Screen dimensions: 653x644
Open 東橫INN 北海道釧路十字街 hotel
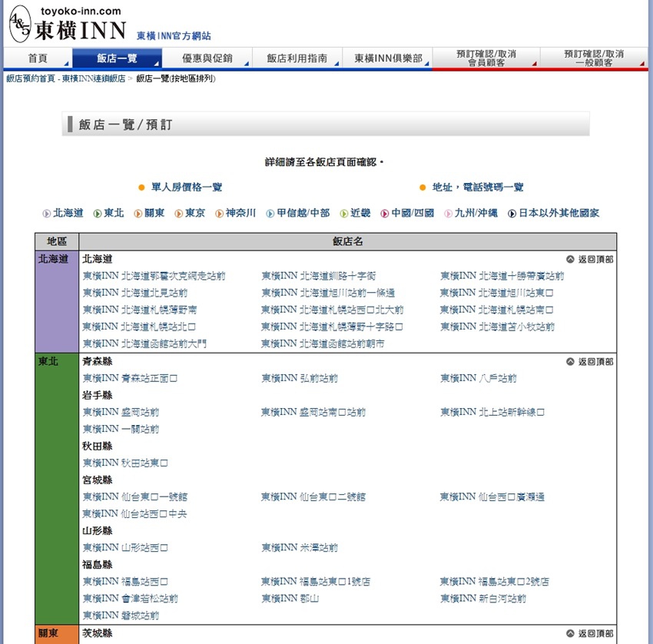319,276
